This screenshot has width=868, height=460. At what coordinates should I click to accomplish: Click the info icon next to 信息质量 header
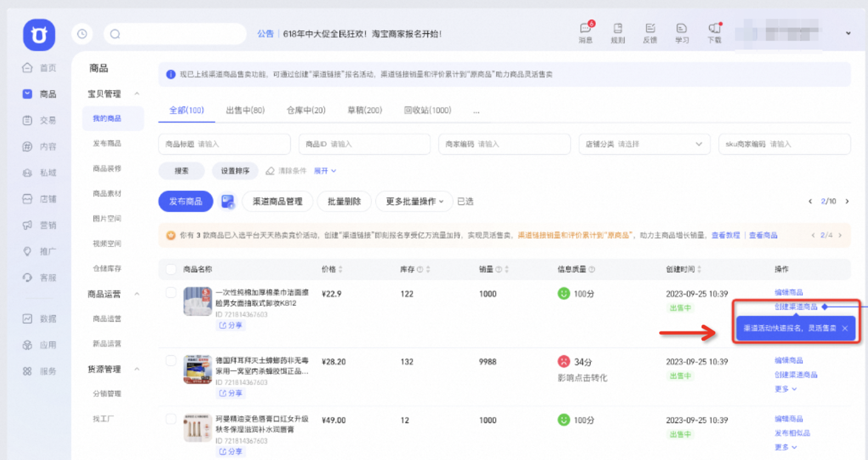(591, 270)
